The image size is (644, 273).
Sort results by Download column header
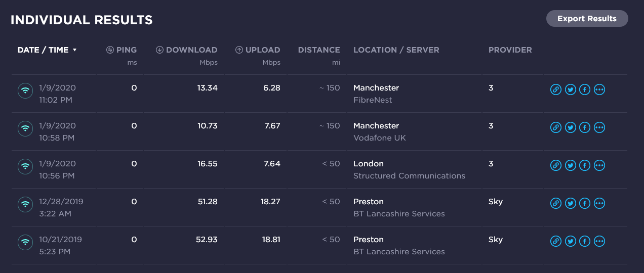coord(186,50)
